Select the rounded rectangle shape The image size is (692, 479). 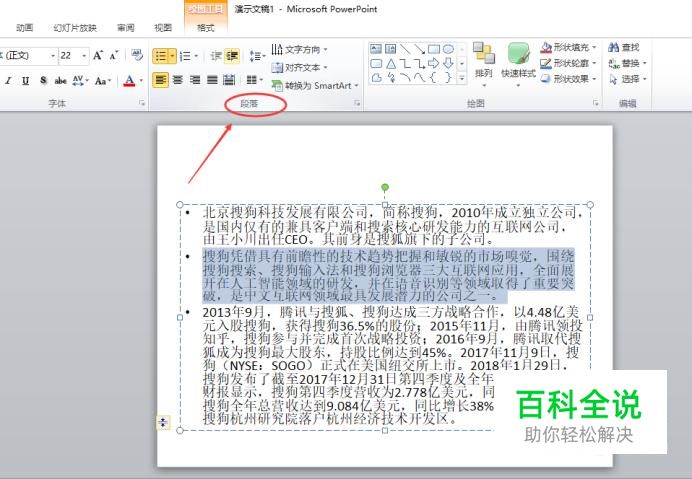(x=376, y=64)
